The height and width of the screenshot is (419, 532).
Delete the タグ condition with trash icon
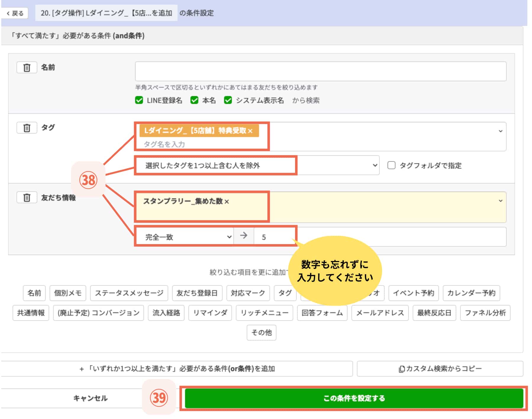pos(27,128)
